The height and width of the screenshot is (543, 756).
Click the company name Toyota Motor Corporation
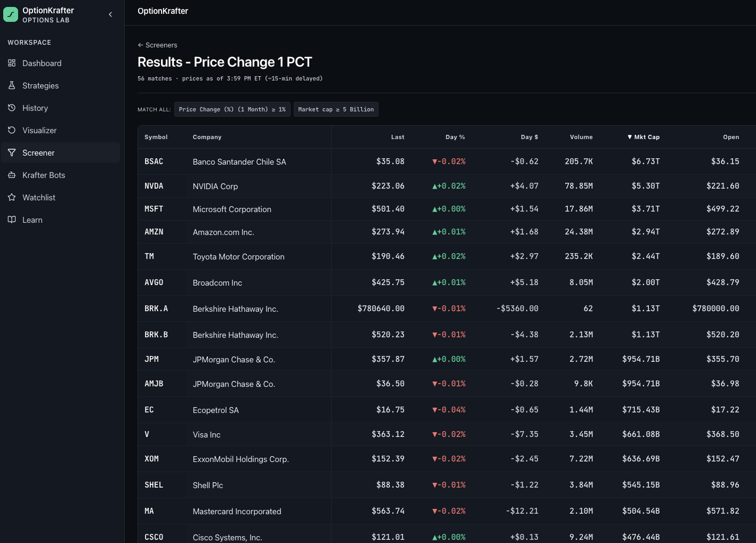pyautogui.click(x=239, y=257)
